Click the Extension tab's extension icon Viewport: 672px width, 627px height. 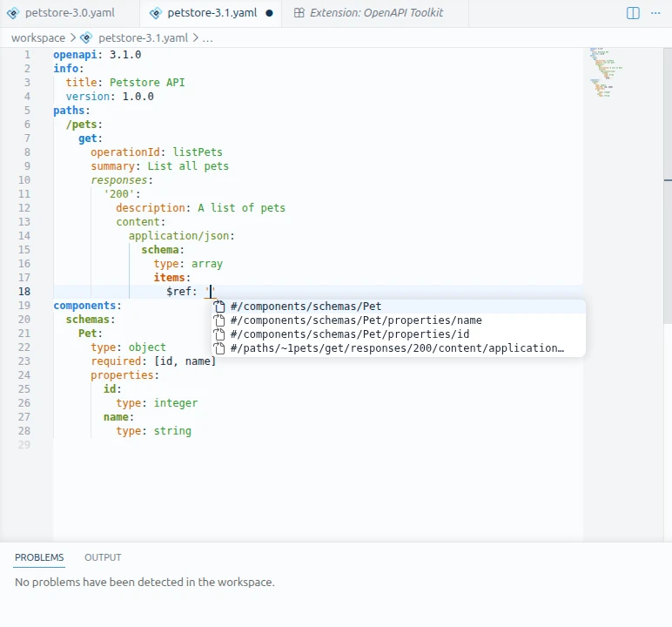(299, 13)
